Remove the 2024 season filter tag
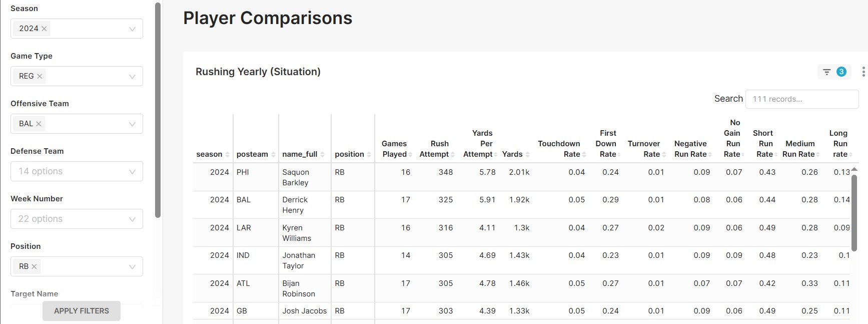This screenshot has width=868, height=324. tap(45, 29)
